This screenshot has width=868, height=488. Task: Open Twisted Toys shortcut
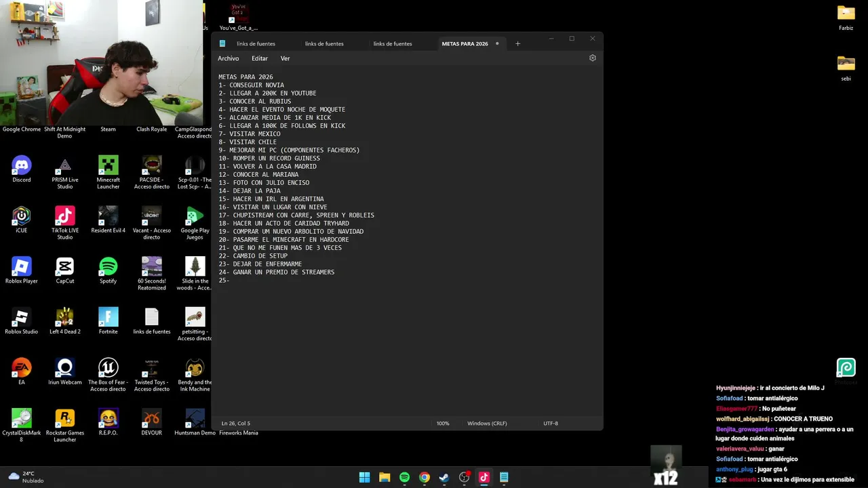(x=151, y=375)
